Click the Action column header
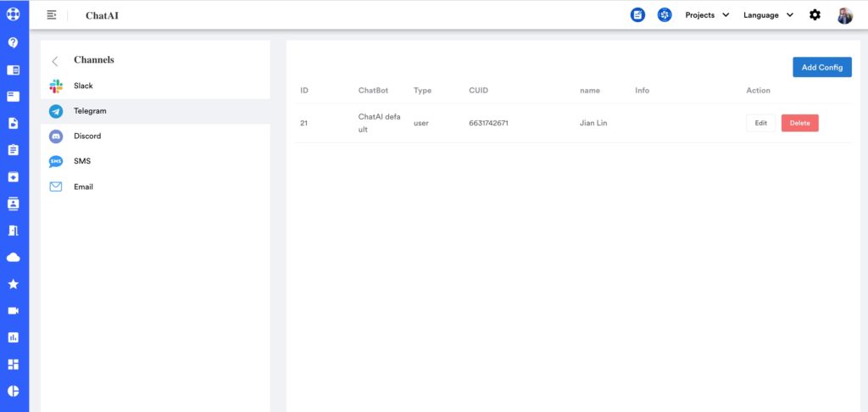 (x=758, y=90)
